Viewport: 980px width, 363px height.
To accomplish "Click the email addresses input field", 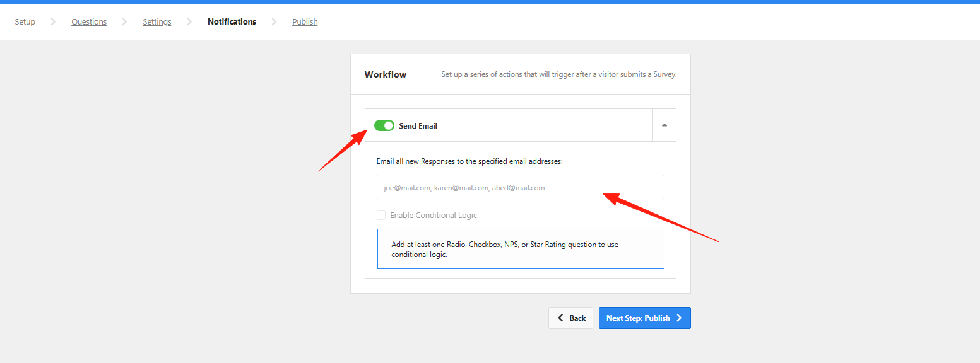I will point(520,187).
